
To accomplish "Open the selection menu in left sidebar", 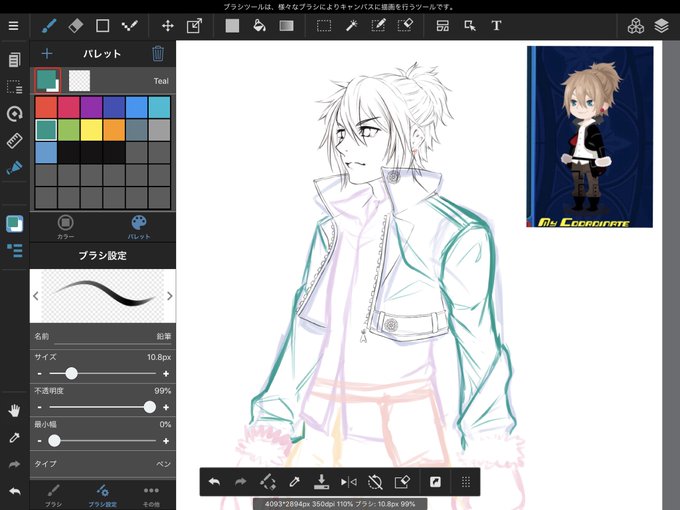I will point(14,87).
